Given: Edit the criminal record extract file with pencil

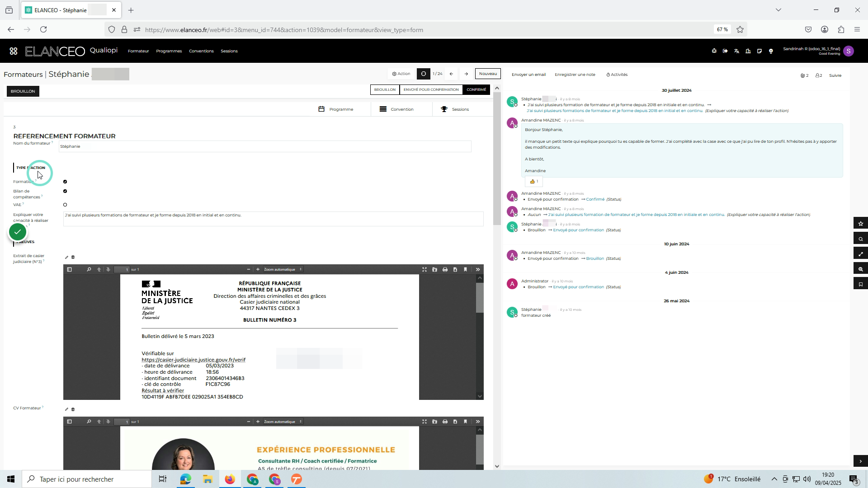Looking at the screenshot, I should coord(66,258).
